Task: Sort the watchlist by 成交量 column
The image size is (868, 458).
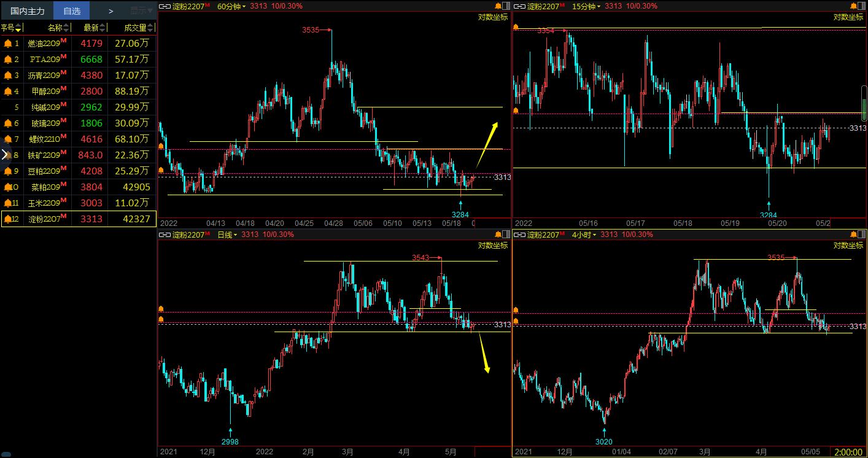Action: pos(135,28)
